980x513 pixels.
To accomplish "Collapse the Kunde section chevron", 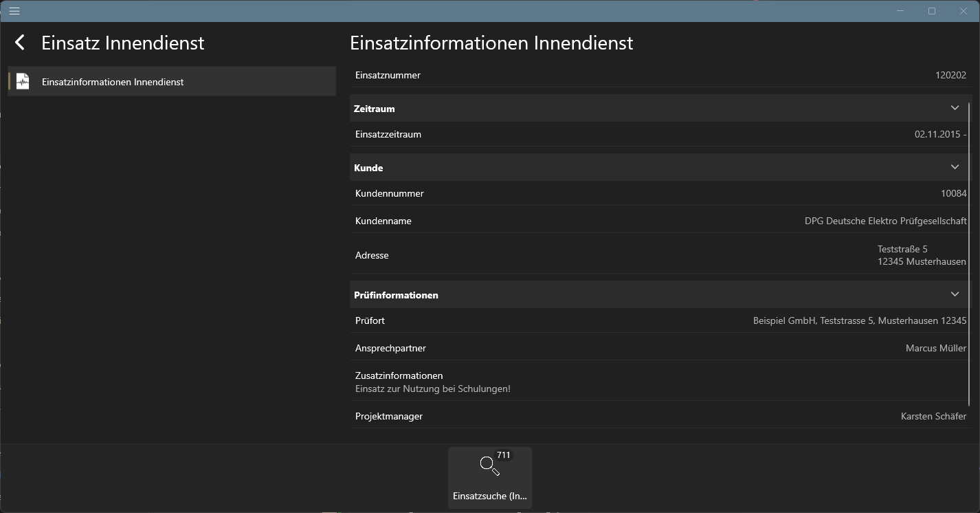I will (x=955, y=167).
